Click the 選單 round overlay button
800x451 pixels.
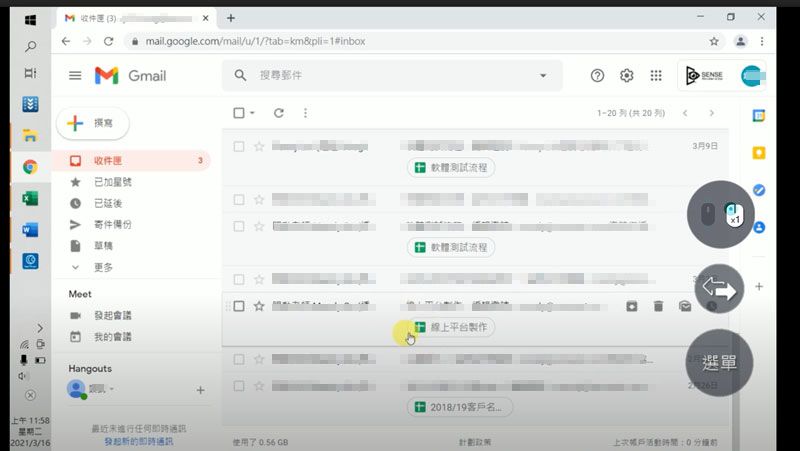click(719, 363)
